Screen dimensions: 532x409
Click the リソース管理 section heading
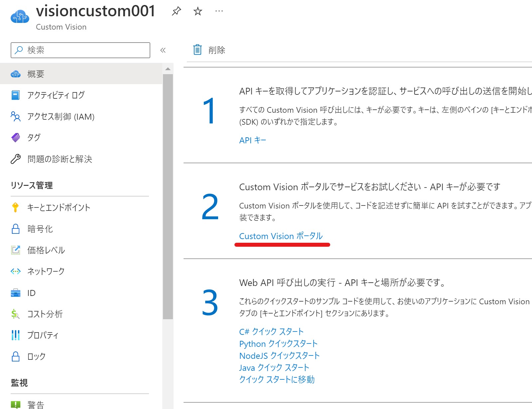(32, 185)
